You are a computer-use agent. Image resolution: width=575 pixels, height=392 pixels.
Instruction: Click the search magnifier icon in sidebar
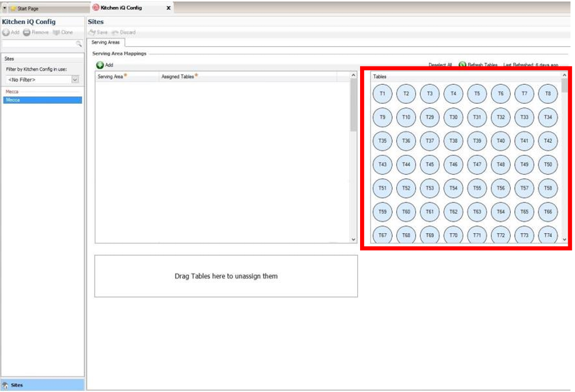point(79,43)
